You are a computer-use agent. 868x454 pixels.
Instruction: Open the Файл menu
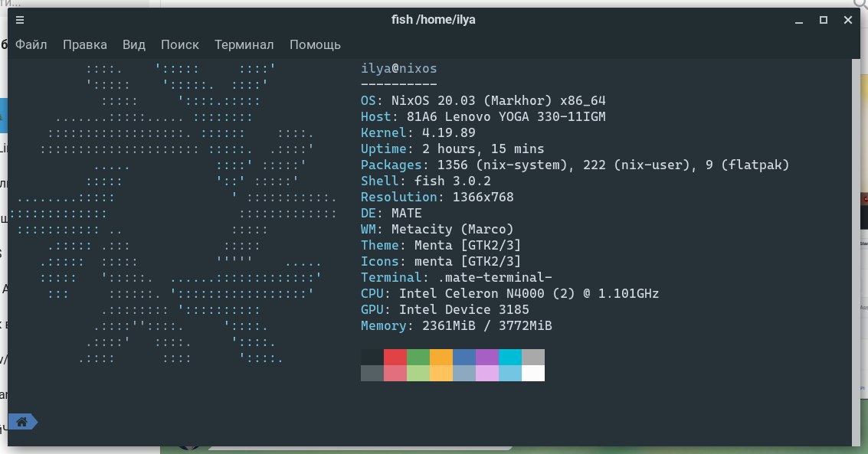coord(31,45)
